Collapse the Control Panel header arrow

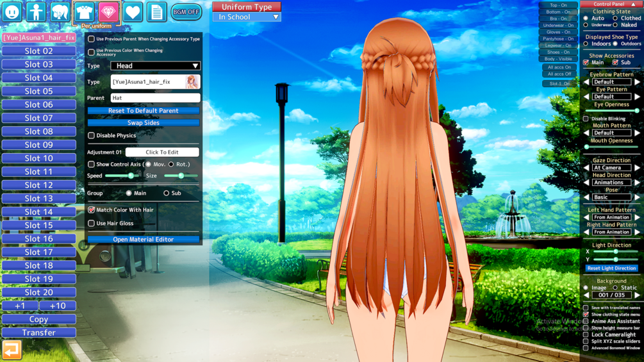click(x=633, y=4)
